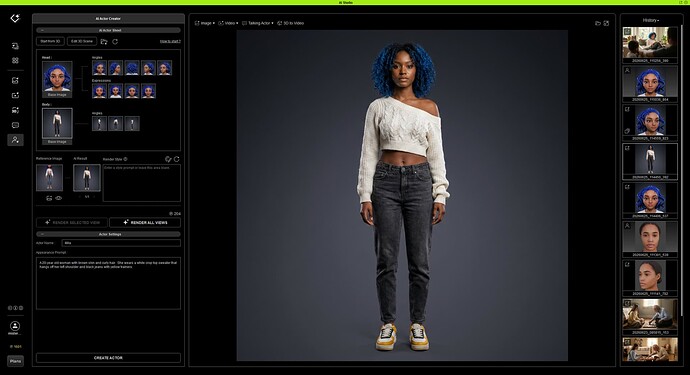The image size is (690, 375).
Task: Click the Appearance Prompt text area
Action: (108, 283)
